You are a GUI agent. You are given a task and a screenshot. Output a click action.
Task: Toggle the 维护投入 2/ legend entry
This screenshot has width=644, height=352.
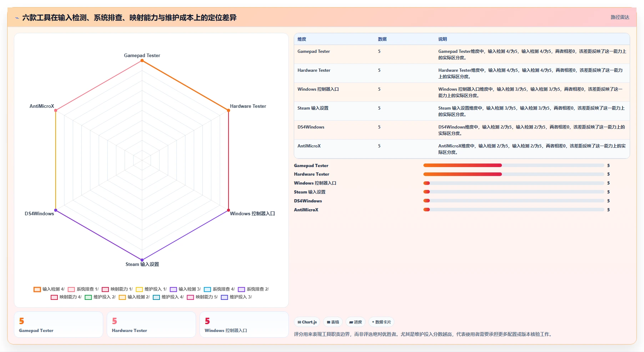(x=100, y=297)
